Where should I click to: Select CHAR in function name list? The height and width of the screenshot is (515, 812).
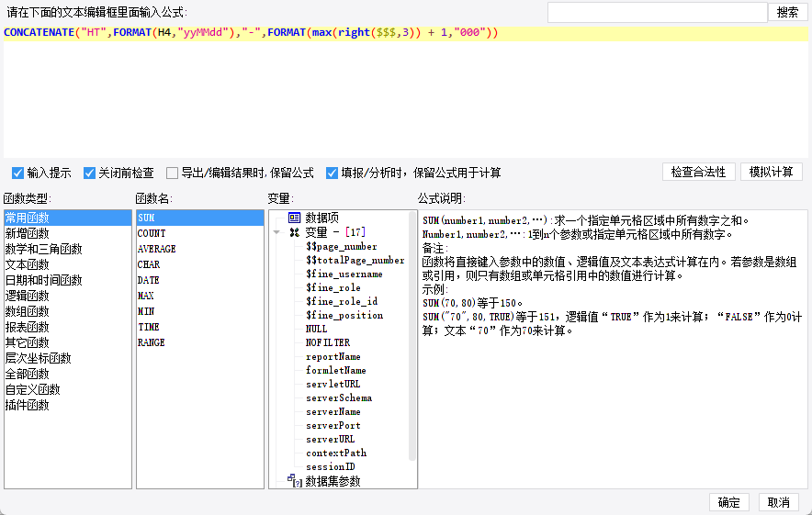tap(200, 264)
